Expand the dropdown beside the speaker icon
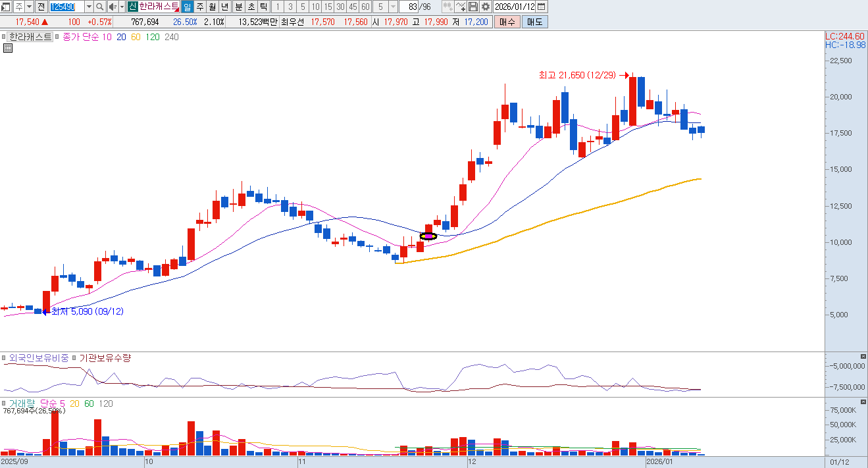Viewport: 868px width, 468px height. pyautogui.click(x=121, y=7)
